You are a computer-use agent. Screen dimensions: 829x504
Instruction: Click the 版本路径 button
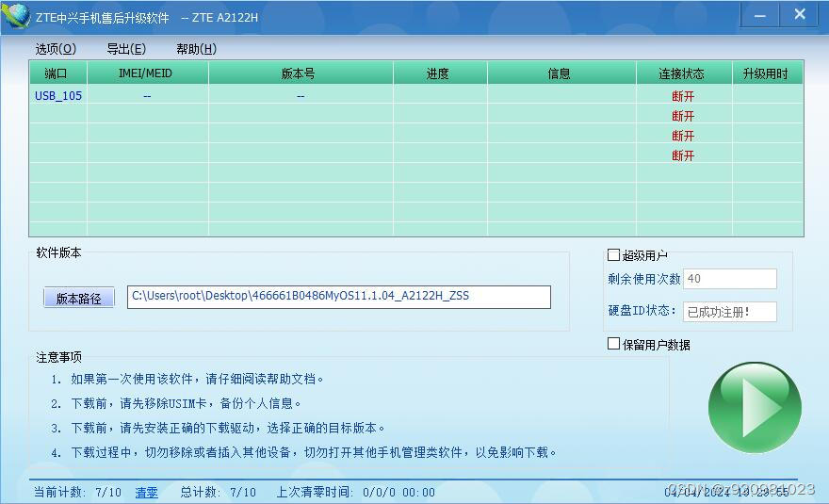[79, 298]
